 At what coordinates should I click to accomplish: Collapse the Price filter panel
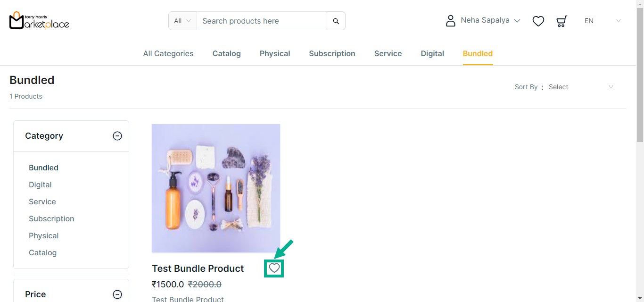click(x=117, y=294)
